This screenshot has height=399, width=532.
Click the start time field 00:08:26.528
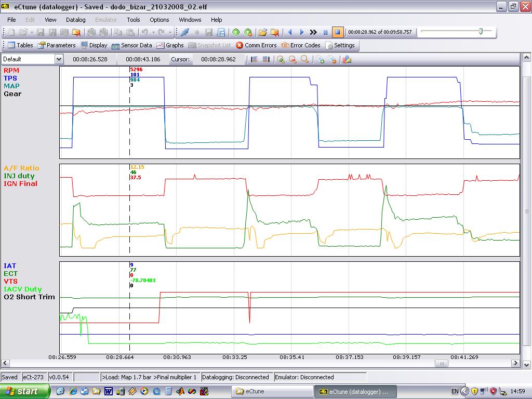pyautogui.click(x=90, y=59)
